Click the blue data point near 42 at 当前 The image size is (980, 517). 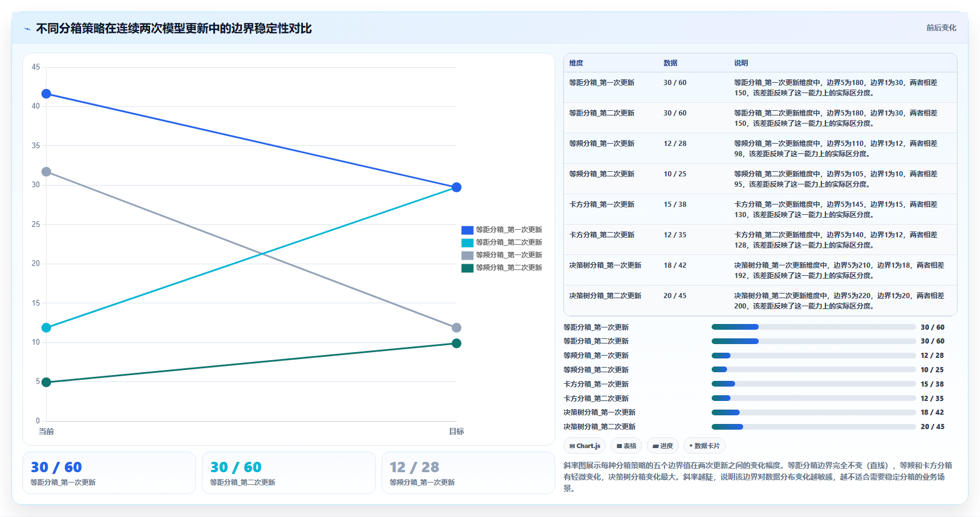[47, 94]
